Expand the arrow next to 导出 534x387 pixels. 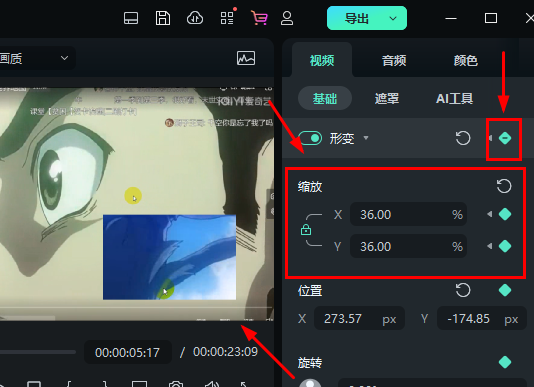point(393,18)
